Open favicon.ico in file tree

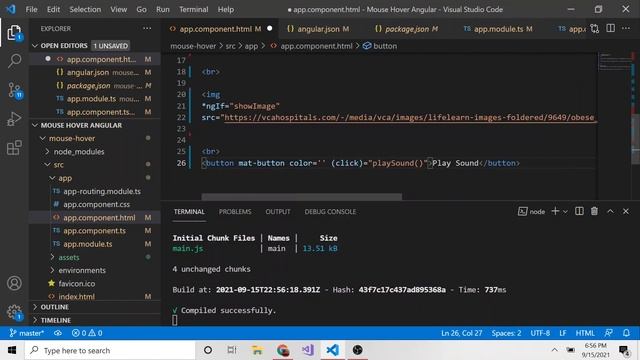(x=76, y=283)
